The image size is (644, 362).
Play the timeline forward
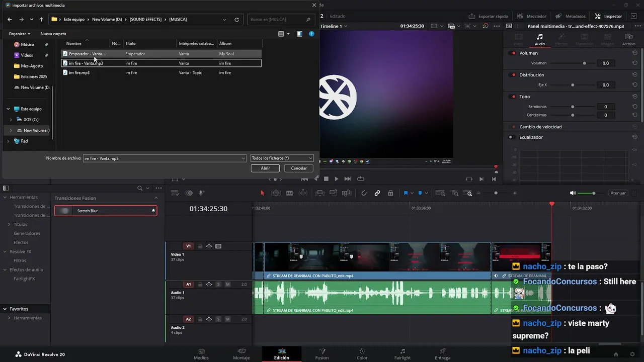[337, 178]
